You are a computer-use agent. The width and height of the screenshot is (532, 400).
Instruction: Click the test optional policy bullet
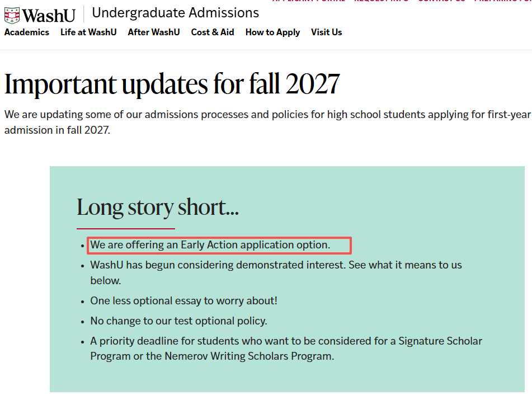[178, 321]
